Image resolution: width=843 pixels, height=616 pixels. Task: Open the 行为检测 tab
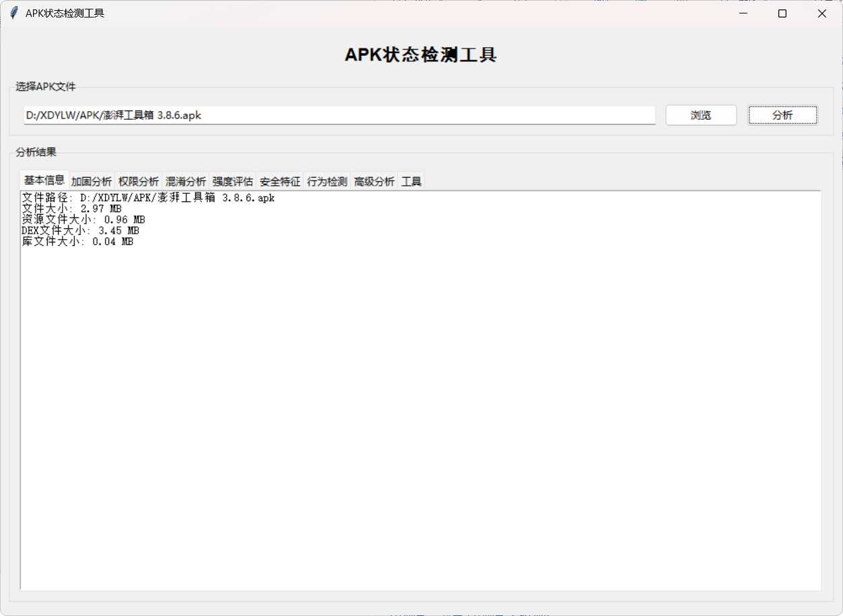(327, 180)
